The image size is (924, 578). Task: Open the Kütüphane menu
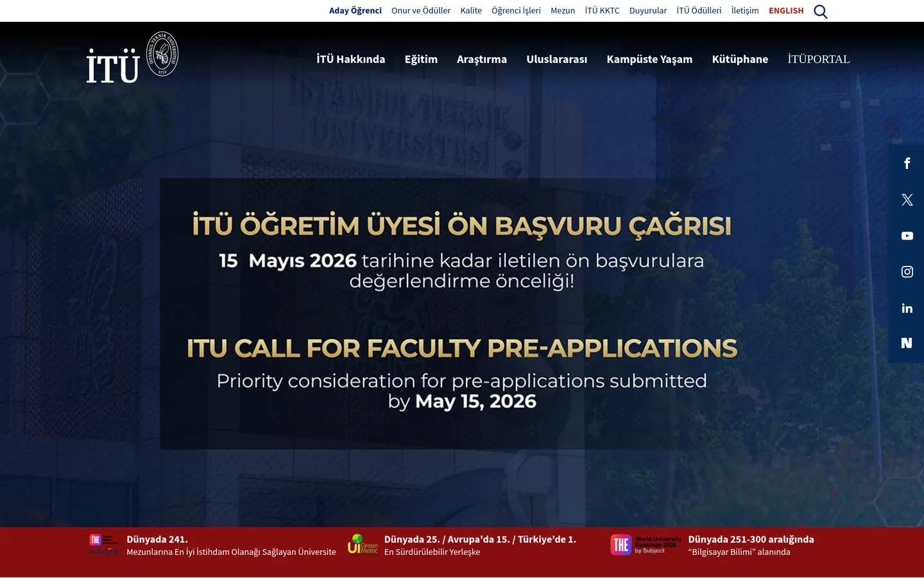(740, 59)
